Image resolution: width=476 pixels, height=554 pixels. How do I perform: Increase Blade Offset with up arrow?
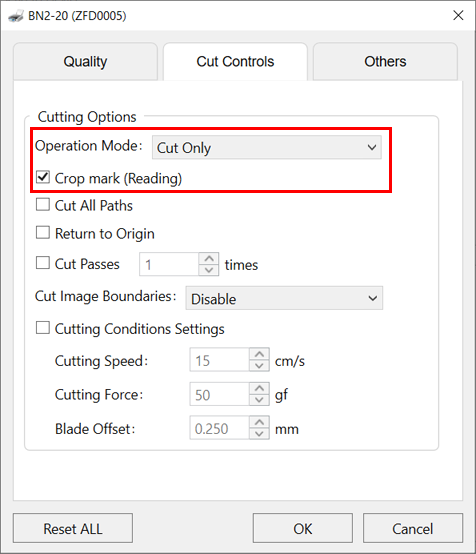coord(259,422)
